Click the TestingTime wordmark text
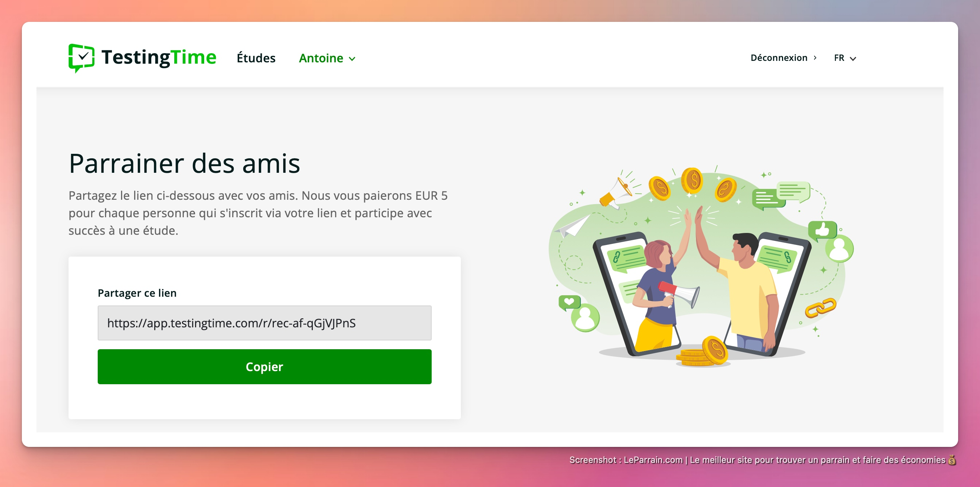Screen dimensions: 980x487 [159, 58]
